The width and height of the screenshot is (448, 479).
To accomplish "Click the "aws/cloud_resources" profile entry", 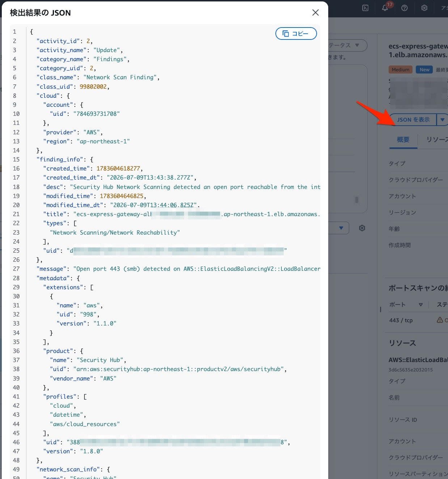I will click(x=85, y=424).
